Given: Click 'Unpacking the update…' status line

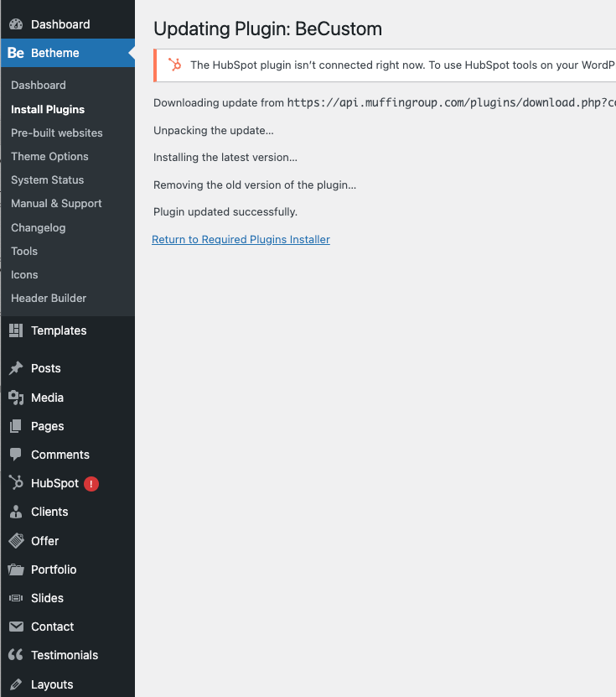Looking at the screenshot, I should coord(214,131).
